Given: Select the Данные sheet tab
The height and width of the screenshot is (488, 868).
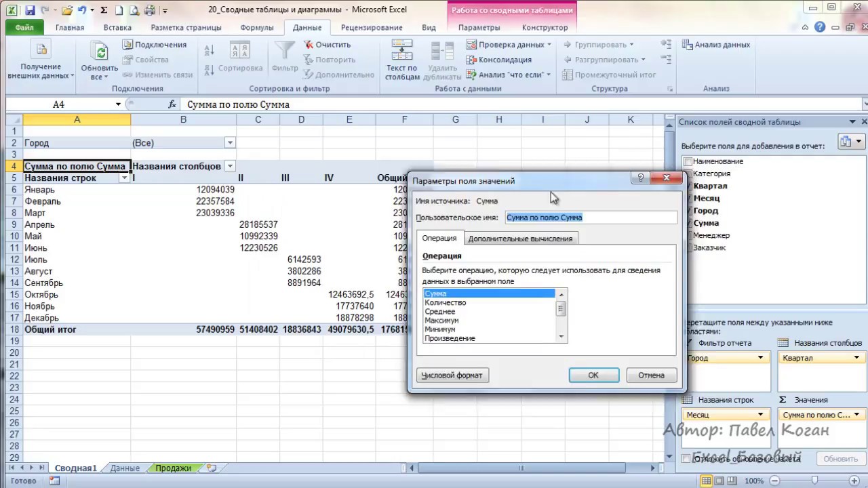Looking at the screenshot, I should pyautogui.click(x=125, y=468).
